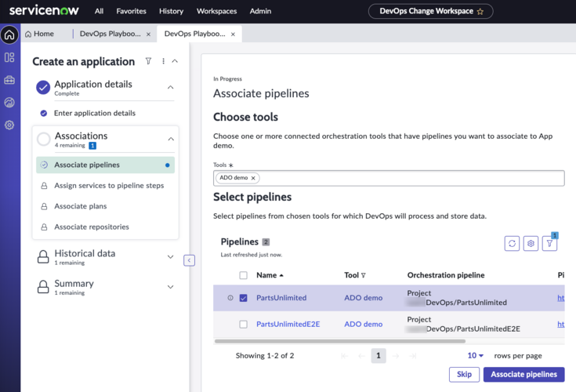Click the lock icon next to Historical data
The image size is (576, 392).
[x=43, y=257]
